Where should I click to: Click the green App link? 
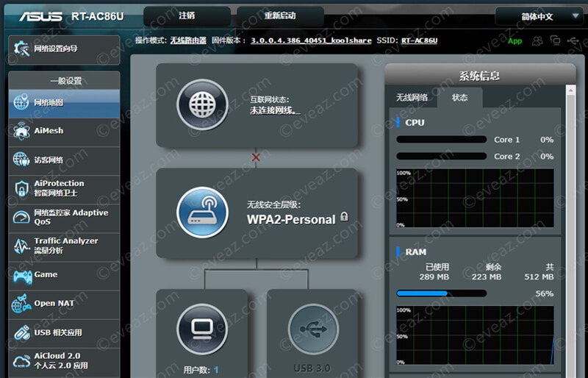[515, 41]
